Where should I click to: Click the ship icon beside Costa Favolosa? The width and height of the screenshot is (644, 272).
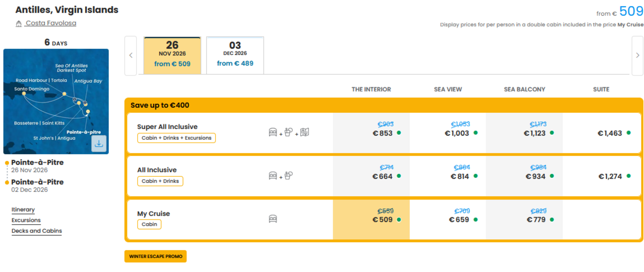coord(19,23)
